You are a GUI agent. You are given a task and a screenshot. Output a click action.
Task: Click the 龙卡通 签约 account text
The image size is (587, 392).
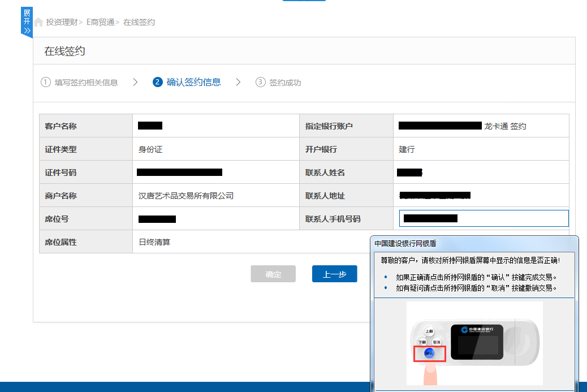505,126
